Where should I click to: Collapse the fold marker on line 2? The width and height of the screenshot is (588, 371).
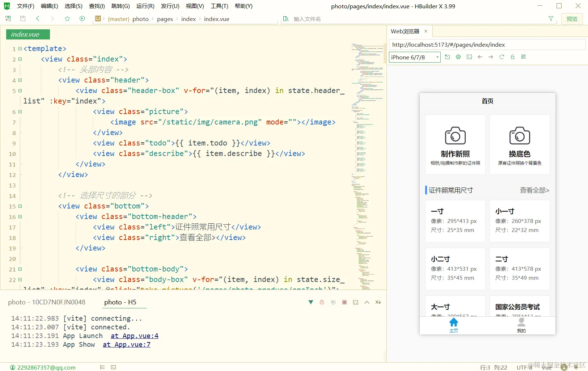[x=20, y=59]
